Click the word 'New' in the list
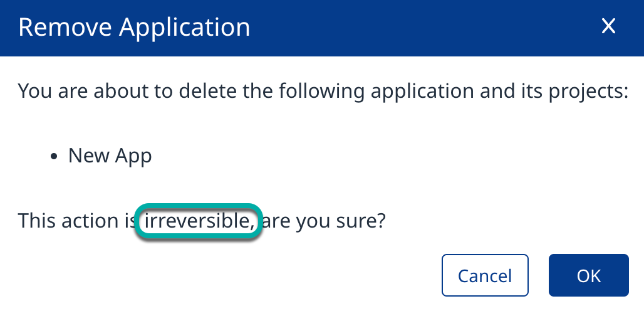The height and width of the screenshot is (311, 644). (86, 155)
